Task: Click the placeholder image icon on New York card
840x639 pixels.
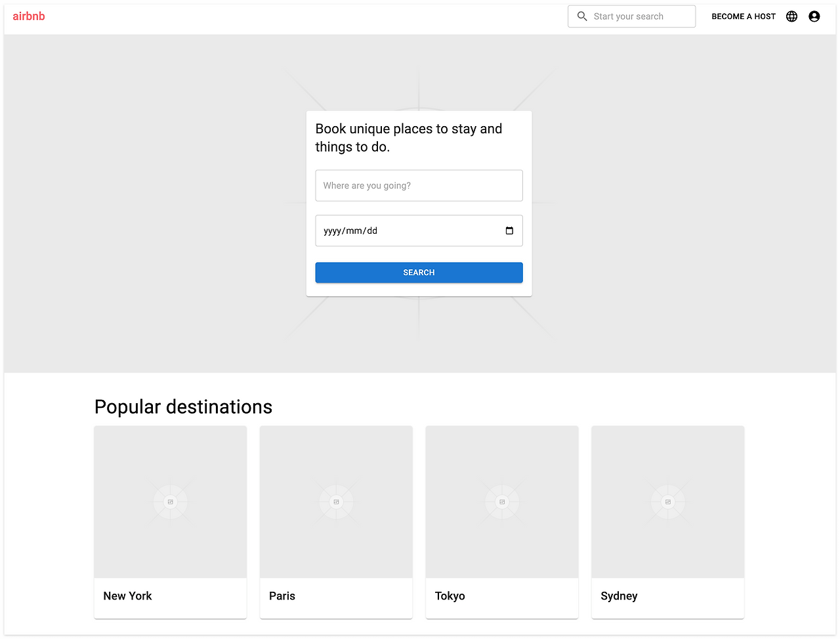Action: pos(171,502)
